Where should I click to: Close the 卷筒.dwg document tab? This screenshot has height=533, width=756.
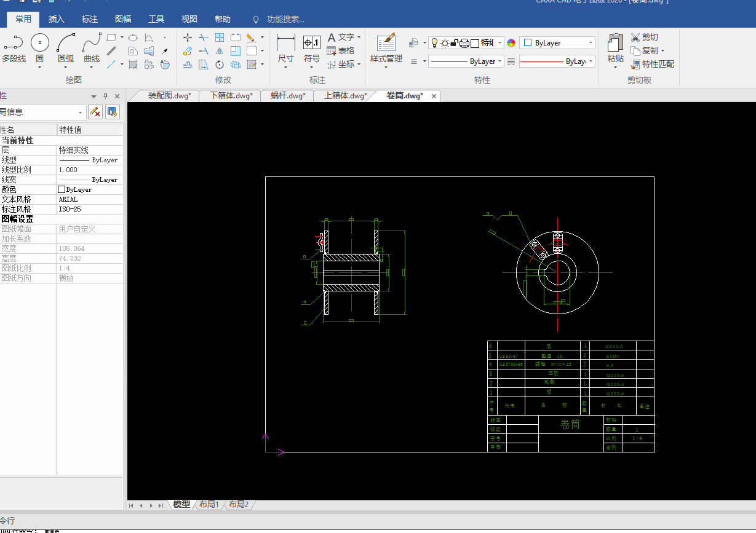pos(434,96)
